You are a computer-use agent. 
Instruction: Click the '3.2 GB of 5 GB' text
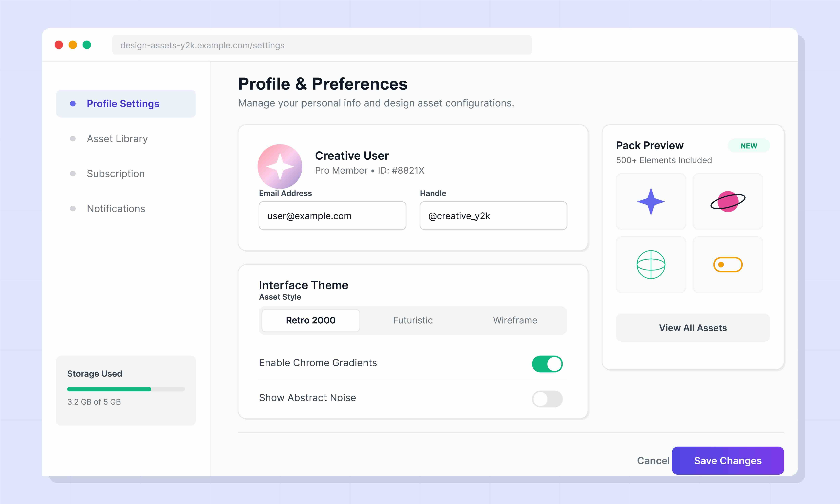tap(94, 402)
